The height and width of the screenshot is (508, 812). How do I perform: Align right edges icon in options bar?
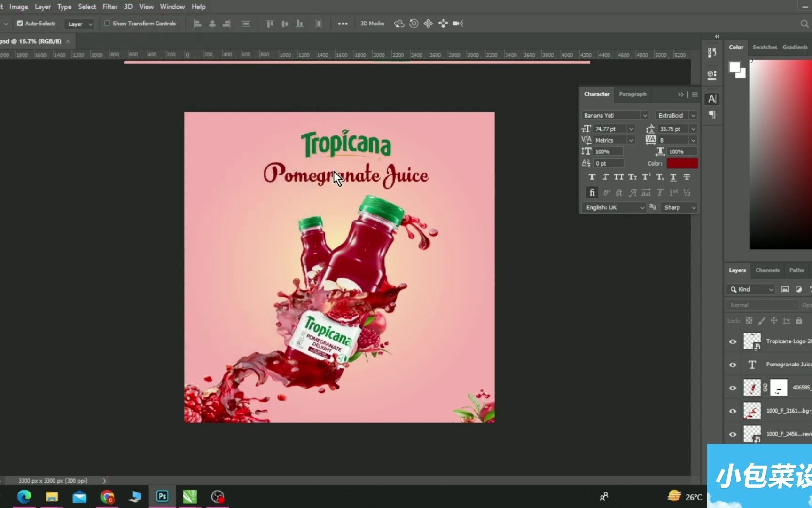pyautogui.click(x=226, y=24)
